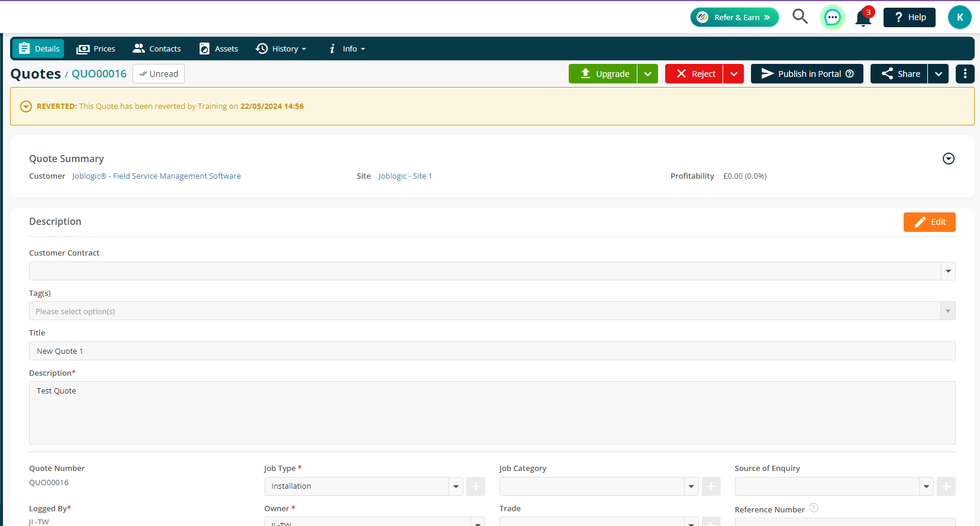This screenshot has height=526, width=980.
Task: Click the Share button
Action: pos(899,73)
